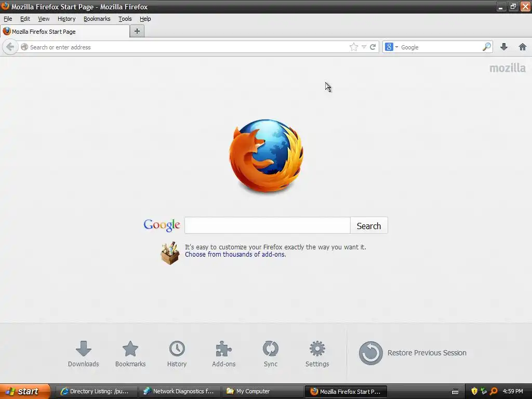Click the Firefox icon in the title bar
This screenshot has height=399, width=532.
(5, 6)
